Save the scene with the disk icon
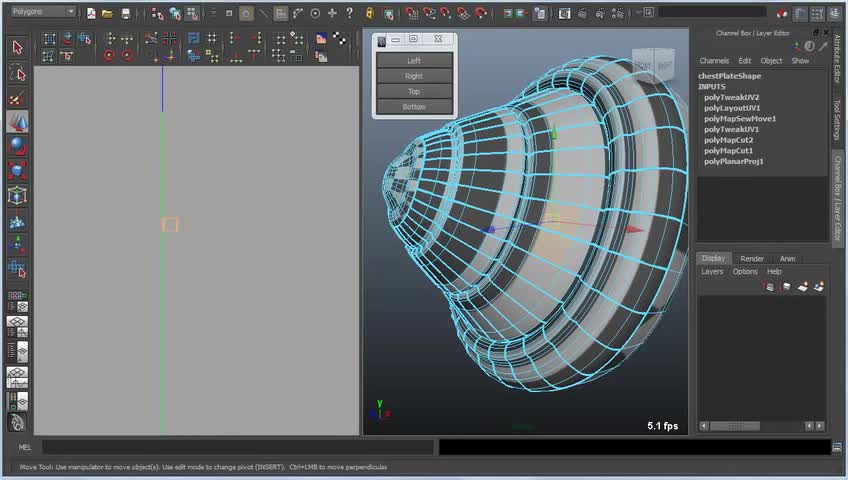The width and height of the screenshot is (848, 480). click(125, 13)
